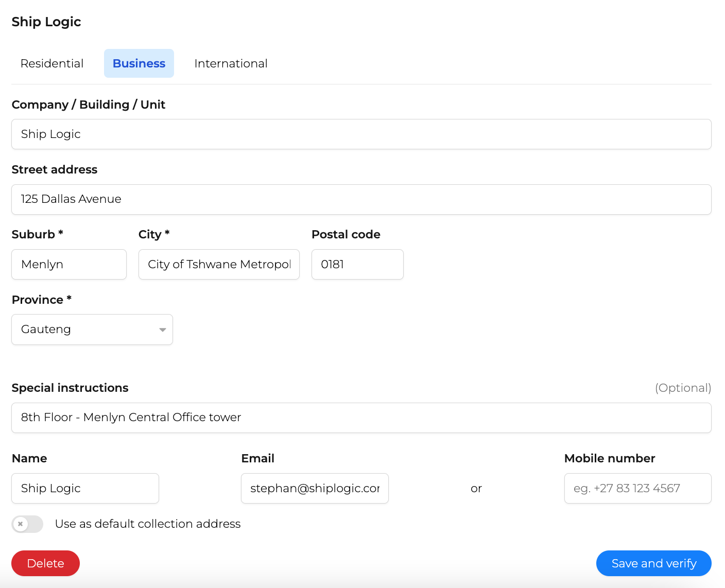This screenshot has height=588, width=725.
Task: Focus the Mobile number input
Action: tap(637, 488)
